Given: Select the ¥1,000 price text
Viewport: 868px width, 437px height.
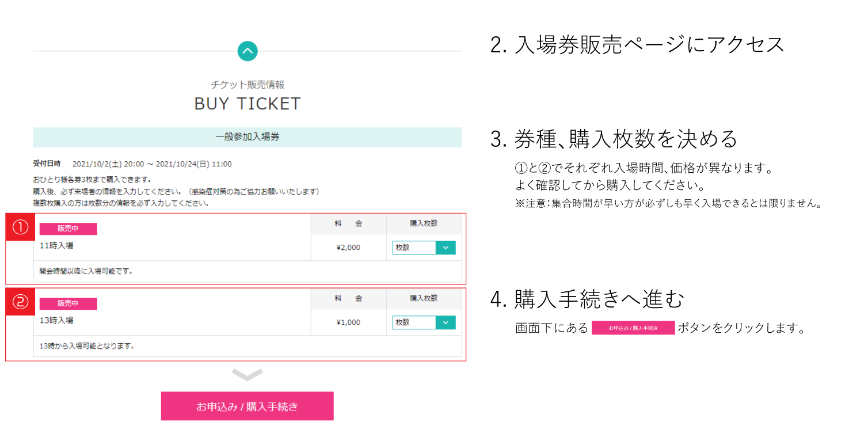Looking at the screenshot, I should [x=348, y=322].
